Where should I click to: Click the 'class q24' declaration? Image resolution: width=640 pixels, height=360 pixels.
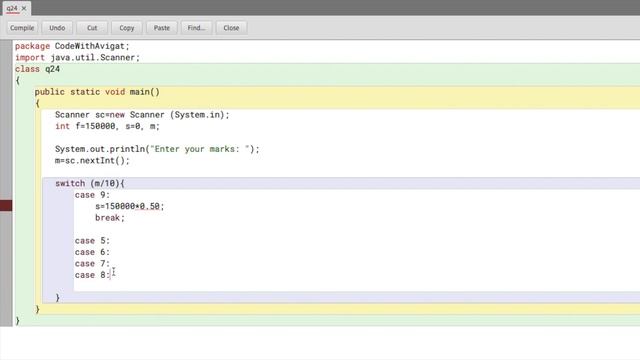[x=38, y=69]
